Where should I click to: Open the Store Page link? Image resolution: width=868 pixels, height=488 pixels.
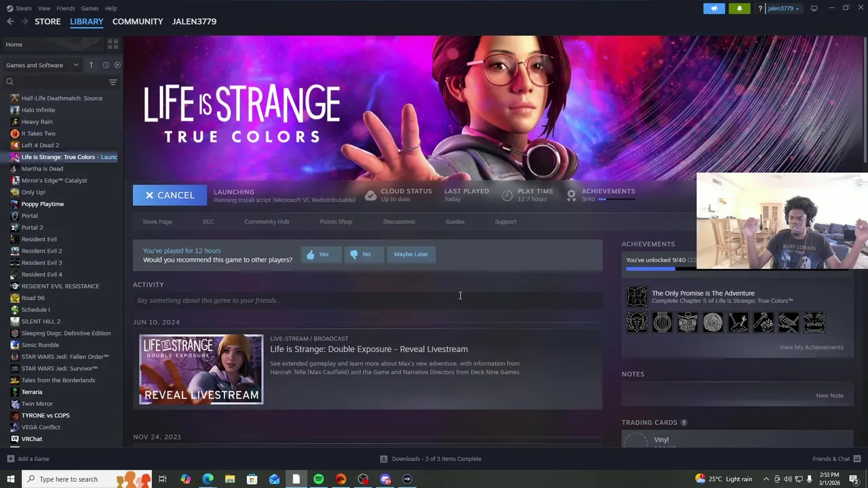(157, 222)
